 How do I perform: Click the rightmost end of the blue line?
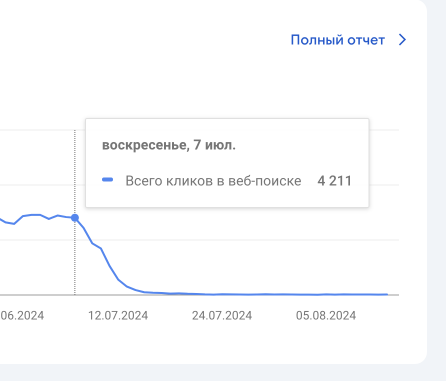pos(387,294)
